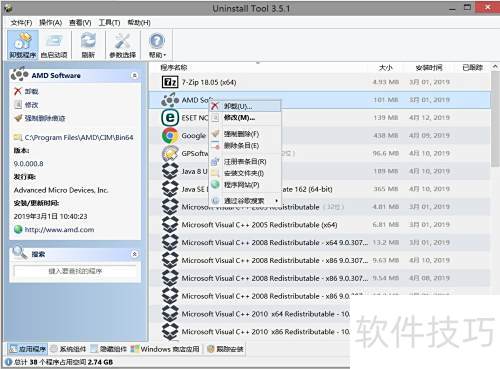Switch to the Windows 商店应用 tab
This screenshot has width=500, height=369.
tap(165, 349)
